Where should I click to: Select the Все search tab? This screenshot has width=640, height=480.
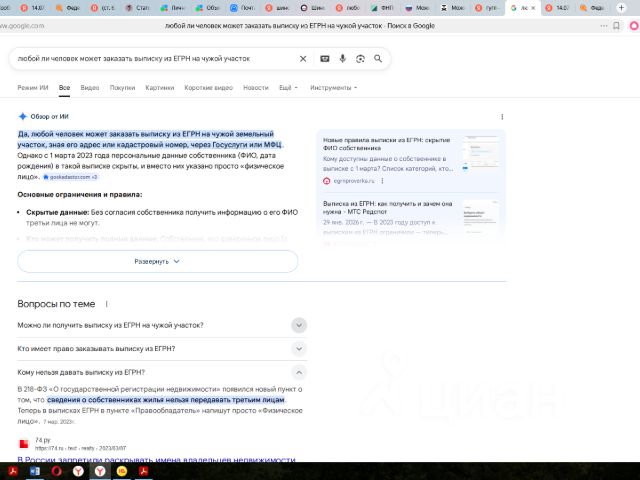64,88
